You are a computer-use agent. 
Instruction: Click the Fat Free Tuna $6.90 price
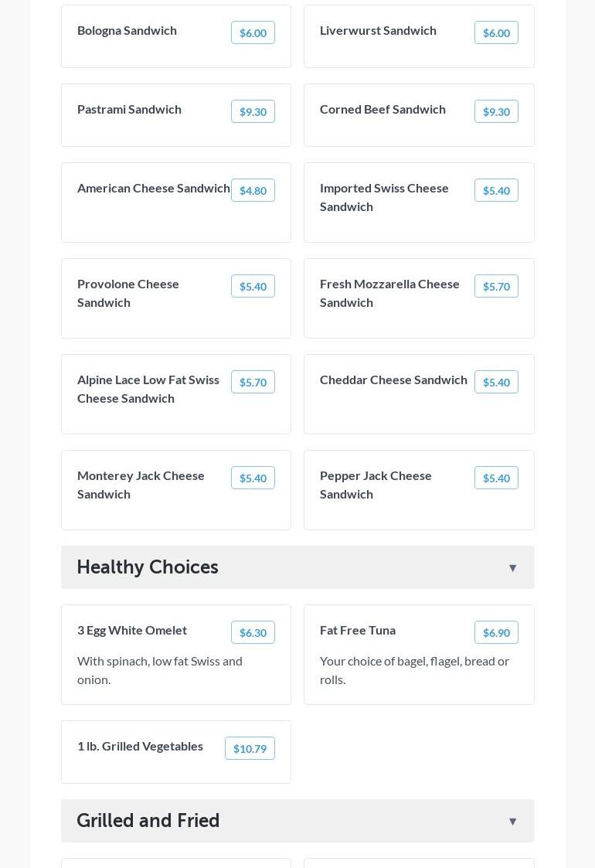click(x=496, y=632)
